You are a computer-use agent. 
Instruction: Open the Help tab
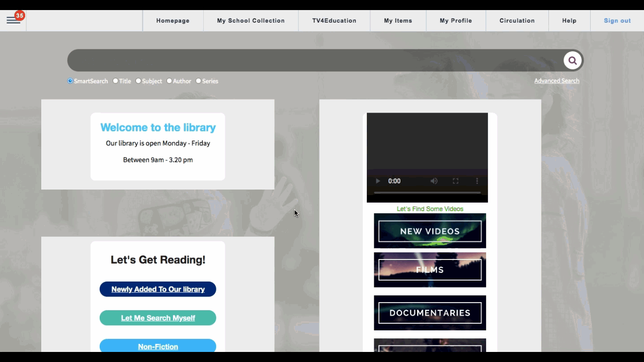(x=570, y=21)
